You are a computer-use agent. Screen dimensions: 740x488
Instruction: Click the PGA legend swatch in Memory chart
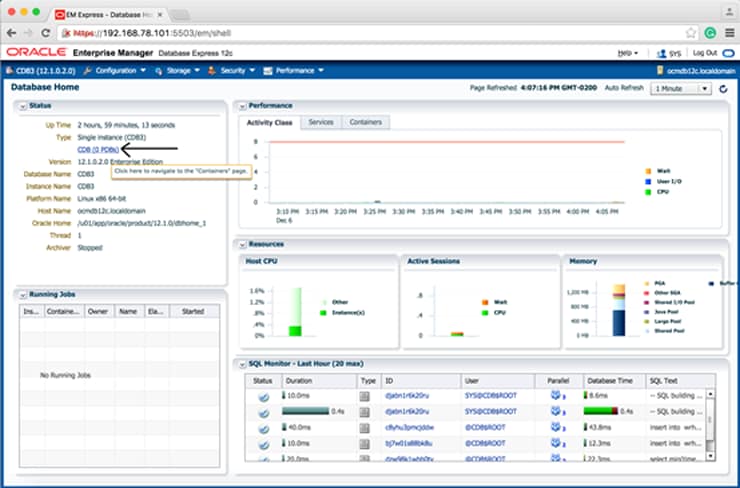[x=647, y=284]
